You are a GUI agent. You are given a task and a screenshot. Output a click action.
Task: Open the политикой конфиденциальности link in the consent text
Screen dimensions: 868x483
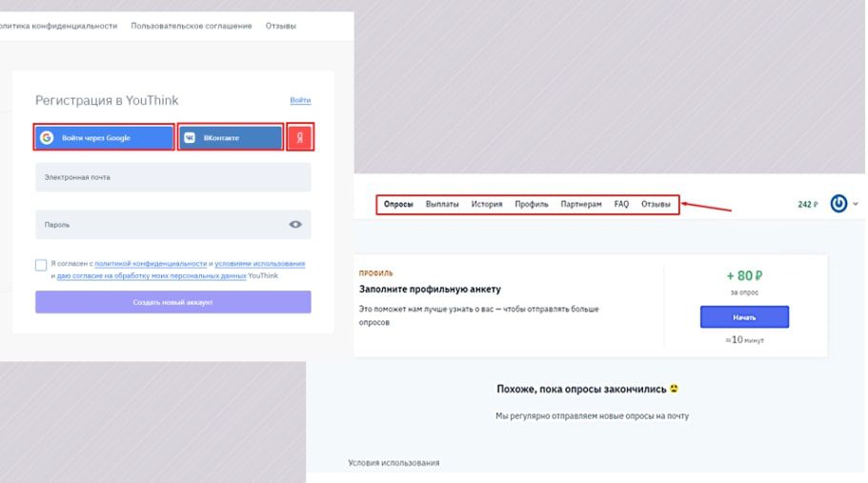click(x=151, y=263)
